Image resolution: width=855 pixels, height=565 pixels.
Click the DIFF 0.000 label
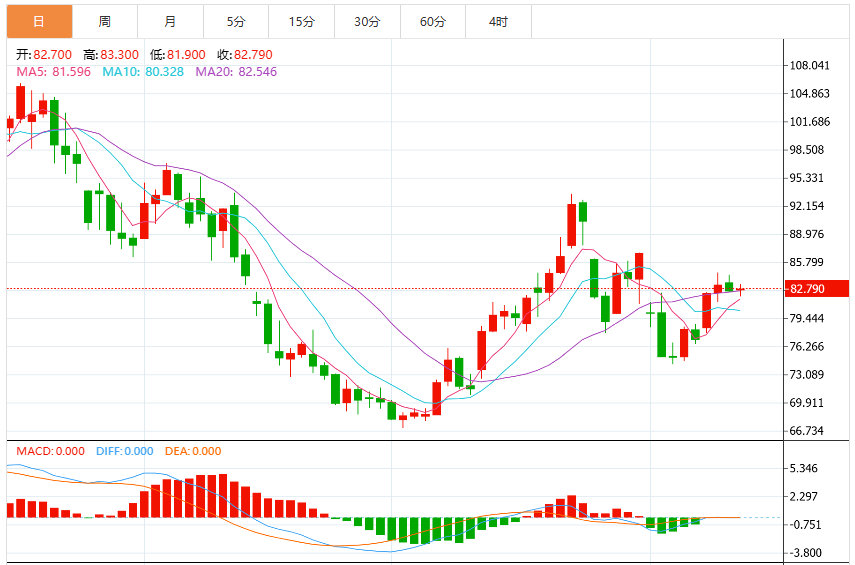tap(125, 451)
